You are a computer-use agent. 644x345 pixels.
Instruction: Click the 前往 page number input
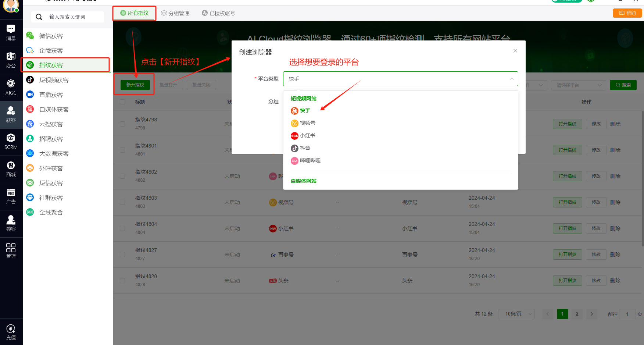627,314
